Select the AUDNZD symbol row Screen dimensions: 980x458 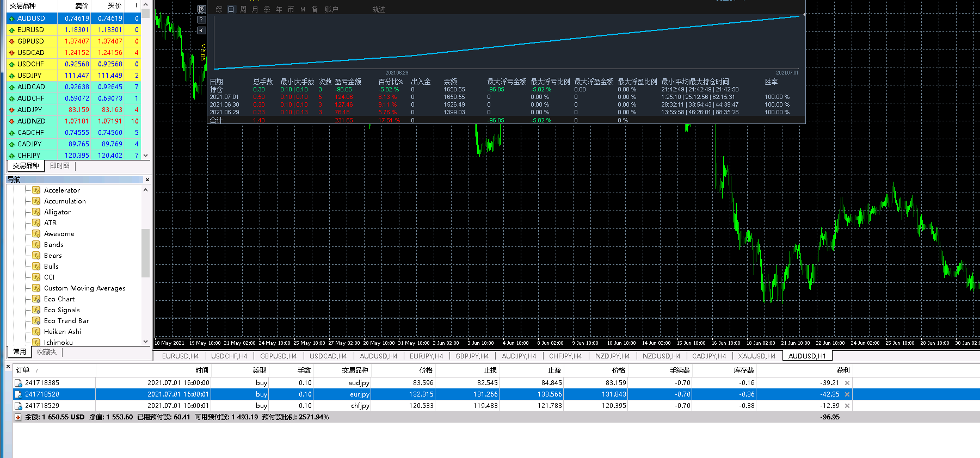[73, 121]
